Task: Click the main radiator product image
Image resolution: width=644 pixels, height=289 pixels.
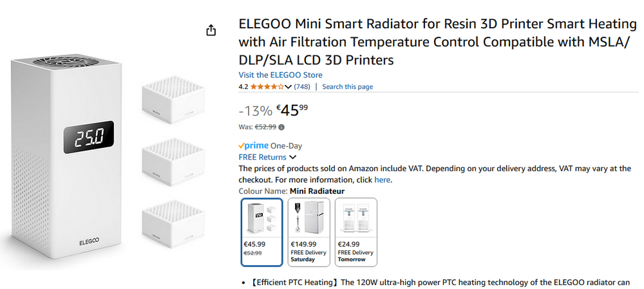Action: tap(66, 157)
